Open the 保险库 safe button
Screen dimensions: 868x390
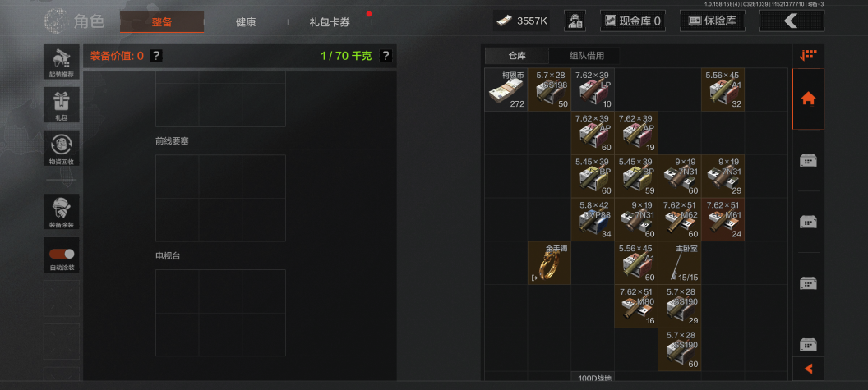pyautogui.click(x=713, y=21)
